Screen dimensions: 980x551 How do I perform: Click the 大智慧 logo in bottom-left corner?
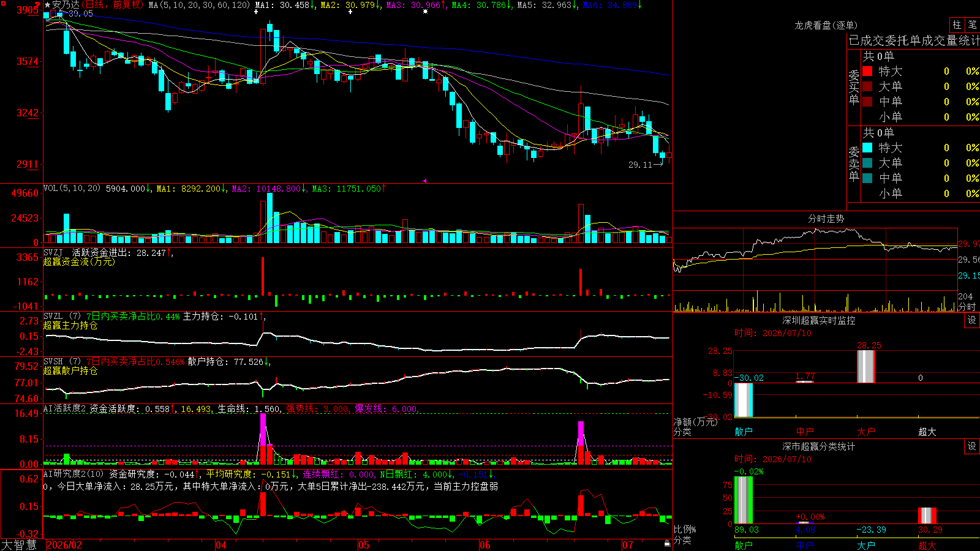(19, 545)
